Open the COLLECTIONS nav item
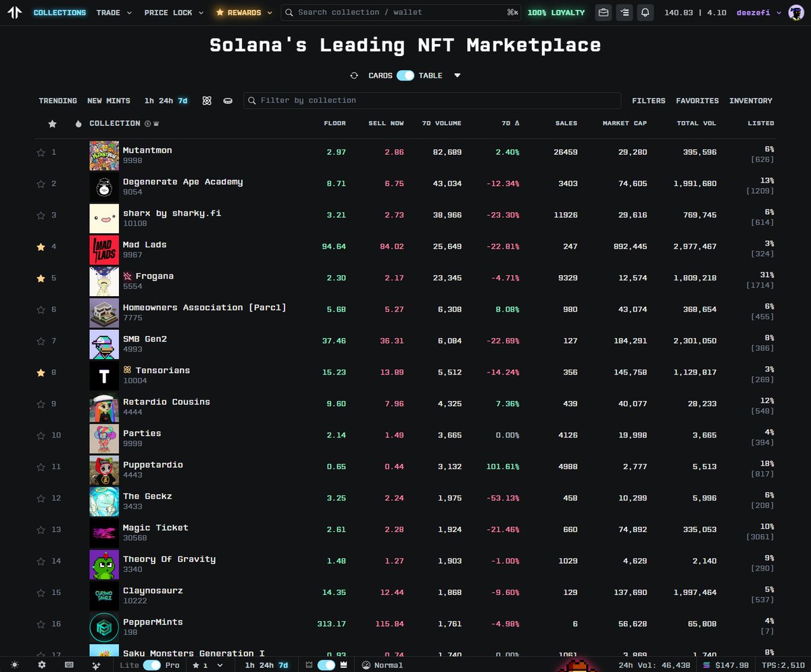Screen dimensions: 811x672 59,12
